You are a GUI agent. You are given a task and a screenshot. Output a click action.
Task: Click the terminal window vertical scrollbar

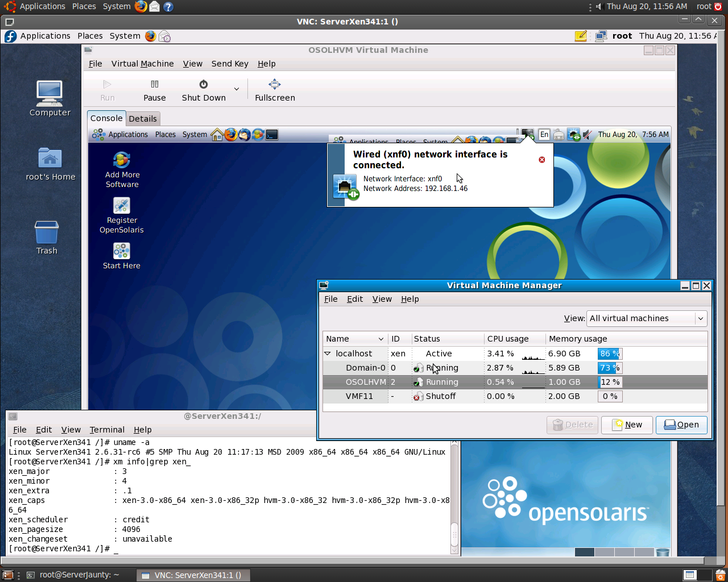454,497
